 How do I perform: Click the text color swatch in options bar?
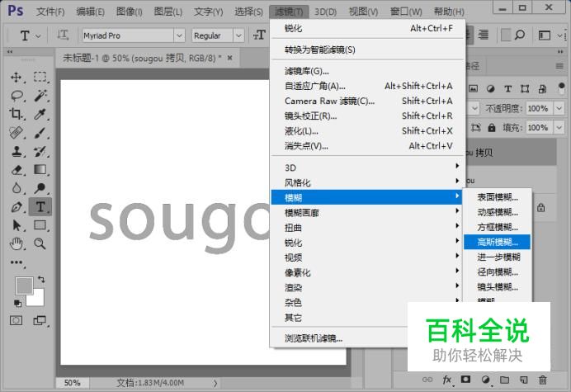pos(506,35)
